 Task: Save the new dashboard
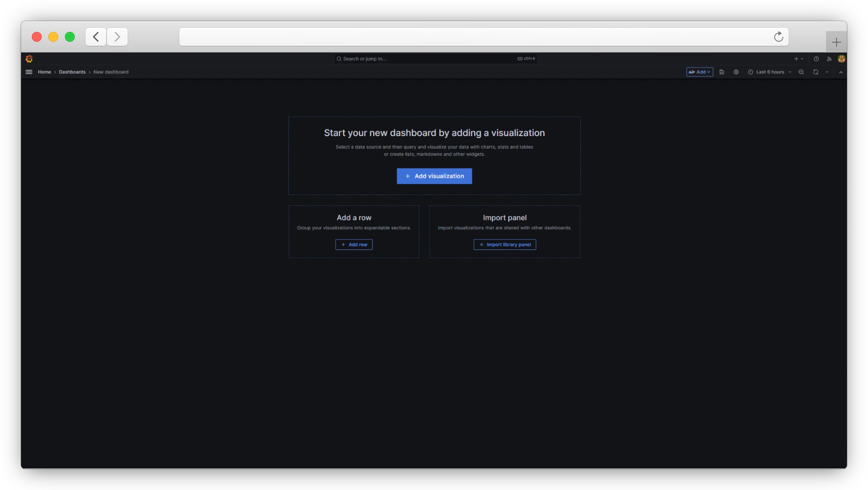(722, 72)
